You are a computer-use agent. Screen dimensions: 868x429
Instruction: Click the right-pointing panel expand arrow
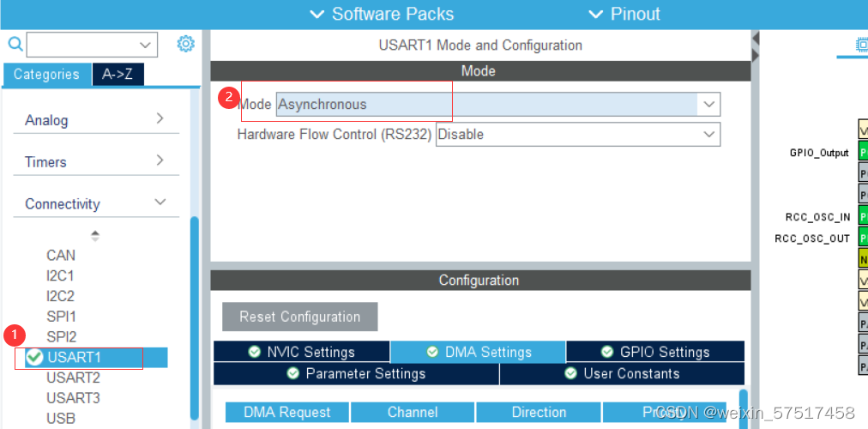[755, 56]
